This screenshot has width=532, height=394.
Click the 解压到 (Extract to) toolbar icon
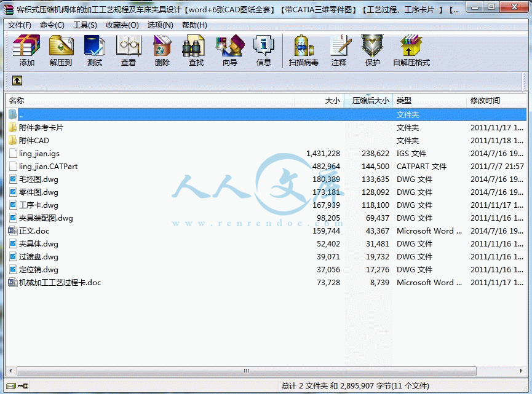coord(61,45)
